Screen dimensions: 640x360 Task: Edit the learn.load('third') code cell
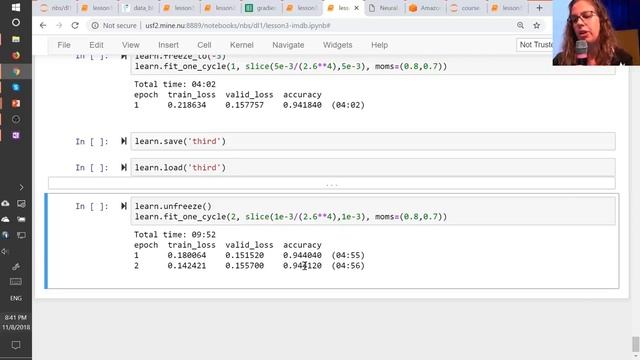[373, 167]
